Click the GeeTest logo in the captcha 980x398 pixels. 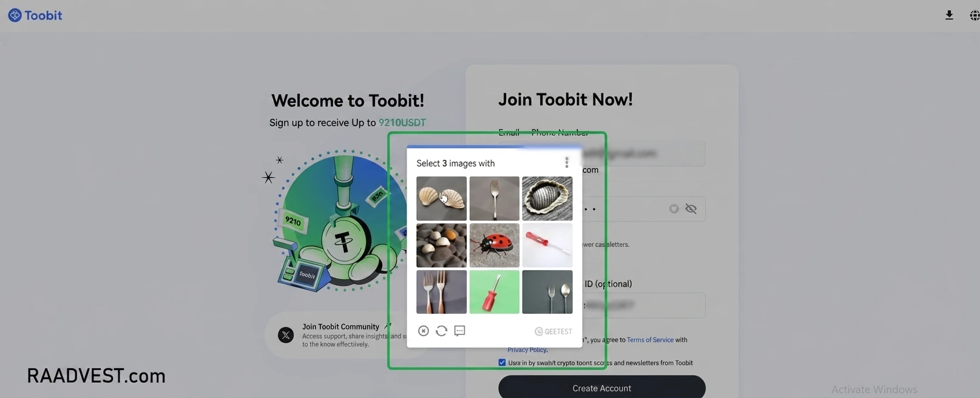pyautogui.click(x=553, y=331)
